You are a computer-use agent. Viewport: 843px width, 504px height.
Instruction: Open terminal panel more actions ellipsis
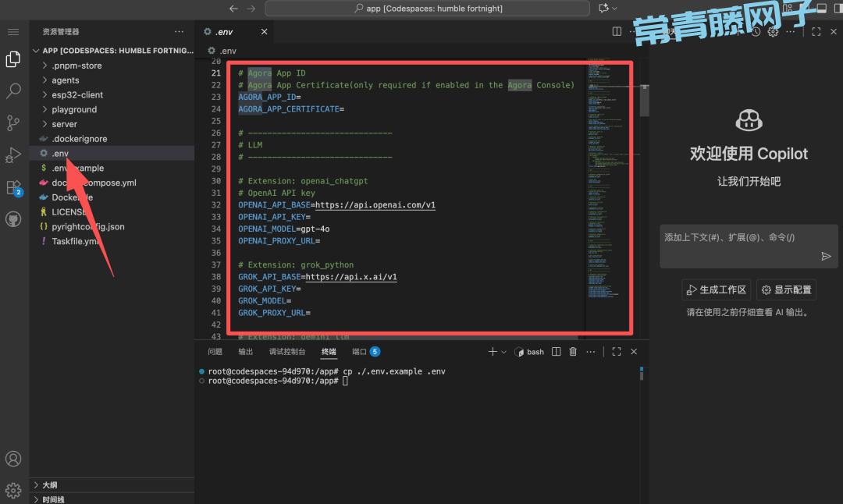[x=590, y=351]
